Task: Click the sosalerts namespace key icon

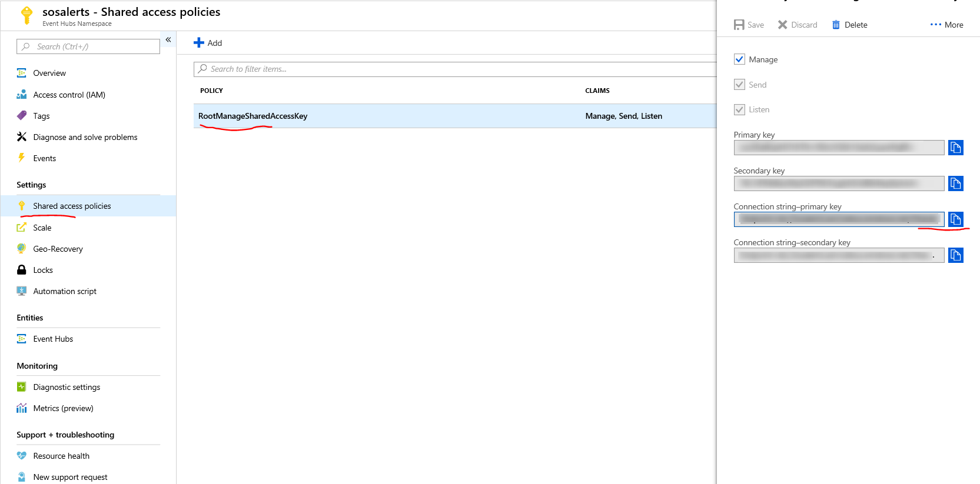Action: [x=26, y=15]
